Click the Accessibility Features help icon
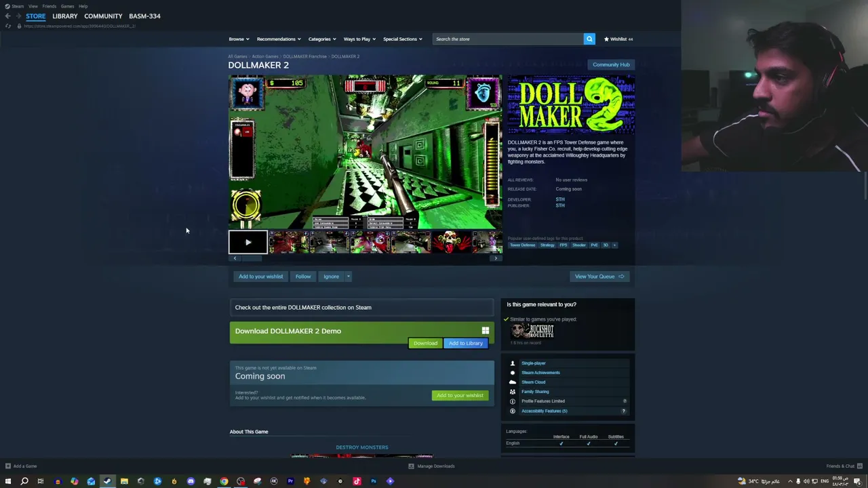Image resolution: width=868 pixels, height=488 pixels. (624, 411)
